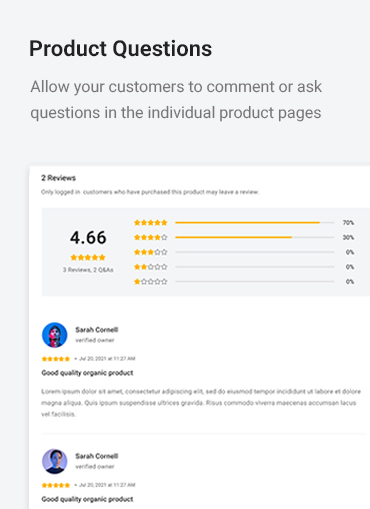
Task: Click the Product Questions title
Action: [x=120, y=49]
